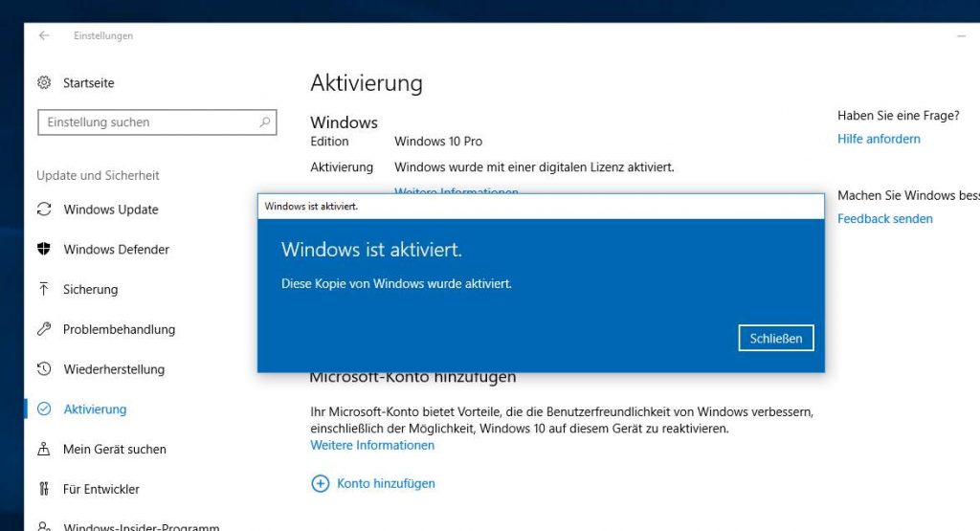Select the Windows Update sync icon
The width and height of the screenshot is (980, 531).
(x=44, y=210)
